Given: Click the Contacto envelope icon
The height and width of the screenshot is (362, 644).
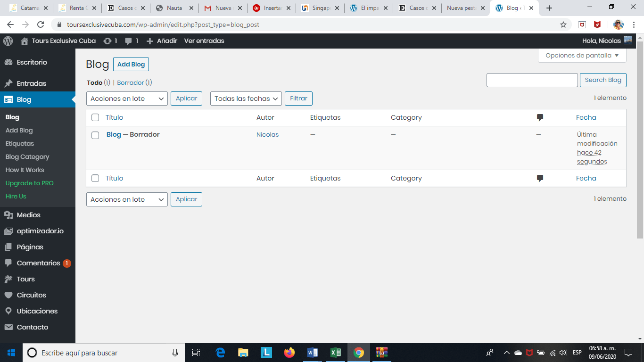Looking at the screenshot, I should click(8, 327).
